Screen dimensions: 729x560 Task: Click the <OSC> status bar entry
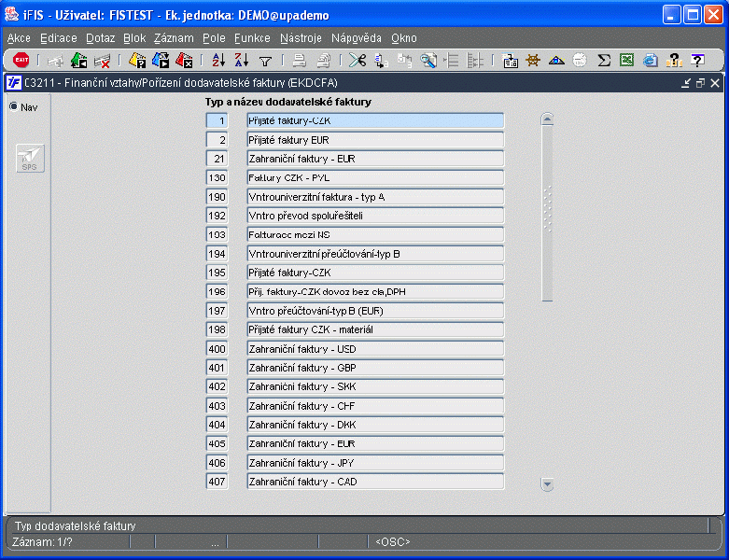[393, 542]
